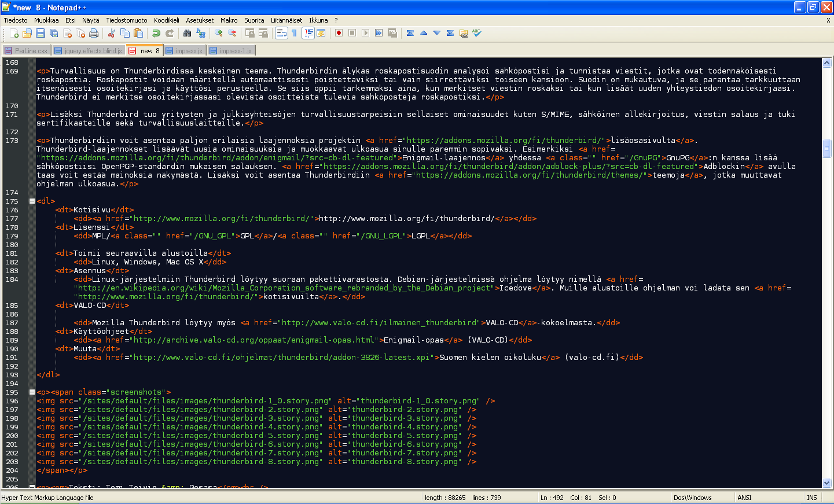Image resolution: width=834 pixels, height=504 pixels.
Task: Open the Tiedostomuoto menu
Action: click(127, 20)
